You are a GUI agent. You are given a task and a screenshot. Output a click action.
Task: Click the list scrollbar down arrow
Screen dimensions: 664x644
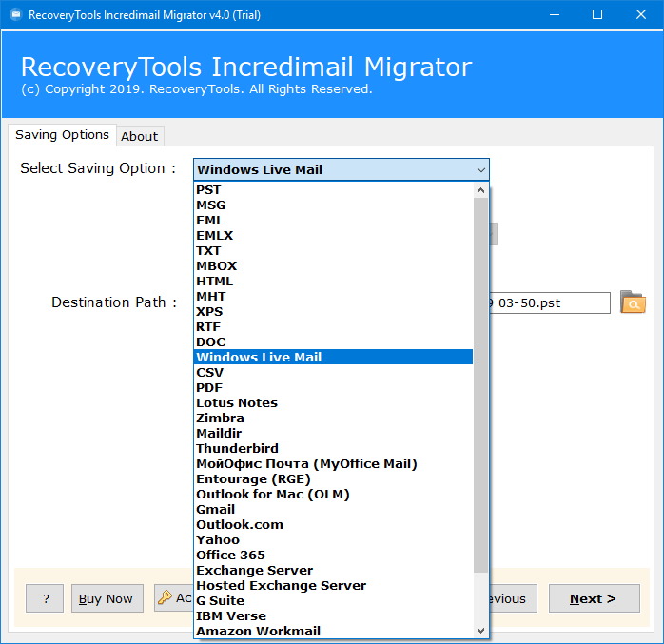[480, 631]
